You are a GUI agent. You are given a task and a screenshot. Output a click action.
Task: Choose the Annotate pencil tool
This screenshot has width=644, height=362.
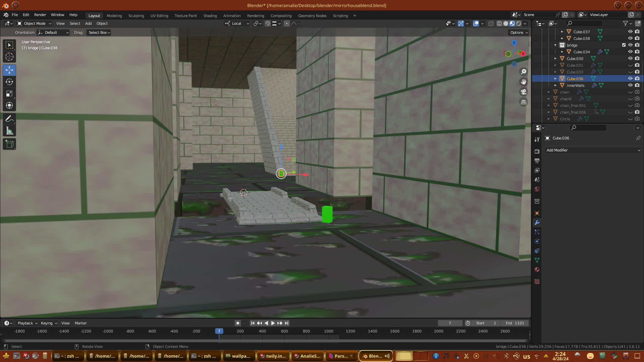(x=9, y=119)
